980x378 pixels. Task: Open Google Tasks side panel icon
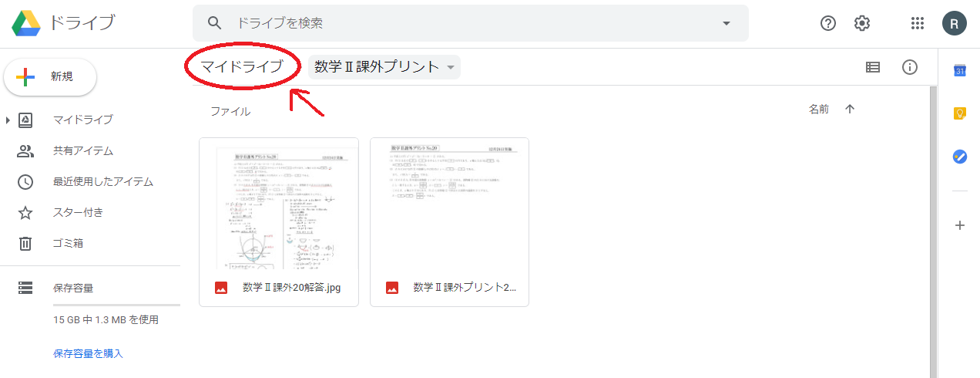959,157
